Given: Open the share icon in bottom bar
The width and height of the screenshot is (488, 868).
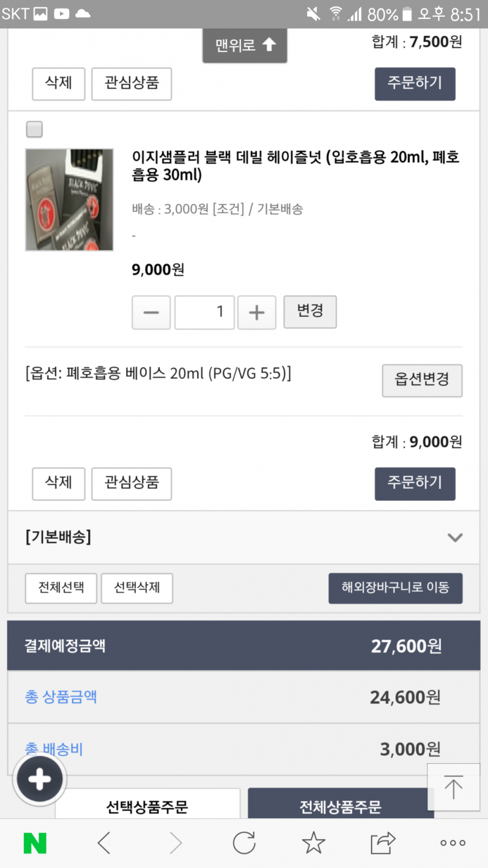Looking at the screenshot, I should (x=383, y=842).
